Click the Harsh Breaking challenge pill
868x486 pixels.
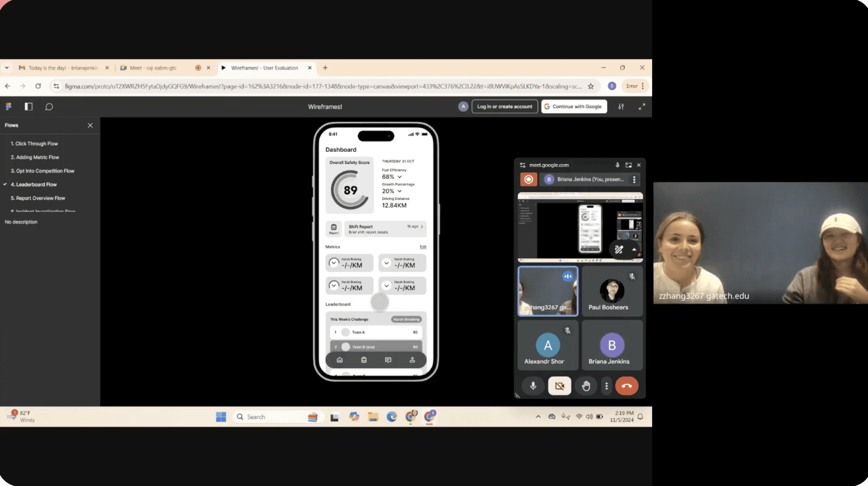click(407, 319)
